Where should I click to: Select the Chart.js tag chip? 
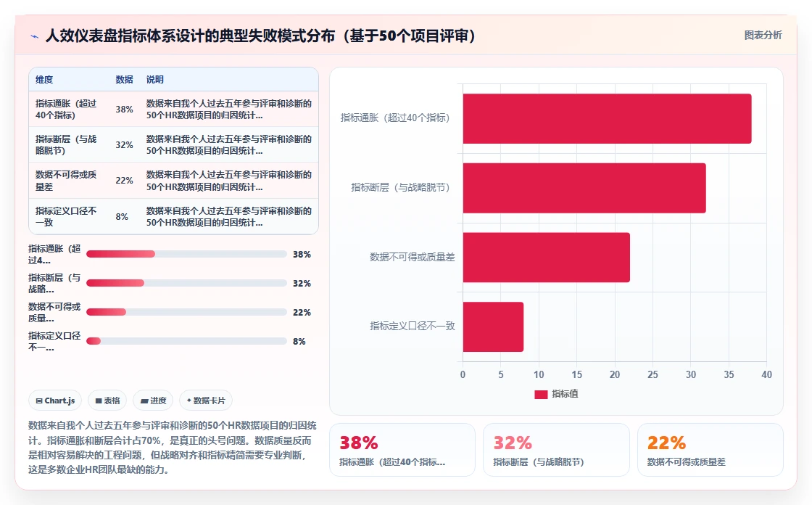(x=55, y=401)
